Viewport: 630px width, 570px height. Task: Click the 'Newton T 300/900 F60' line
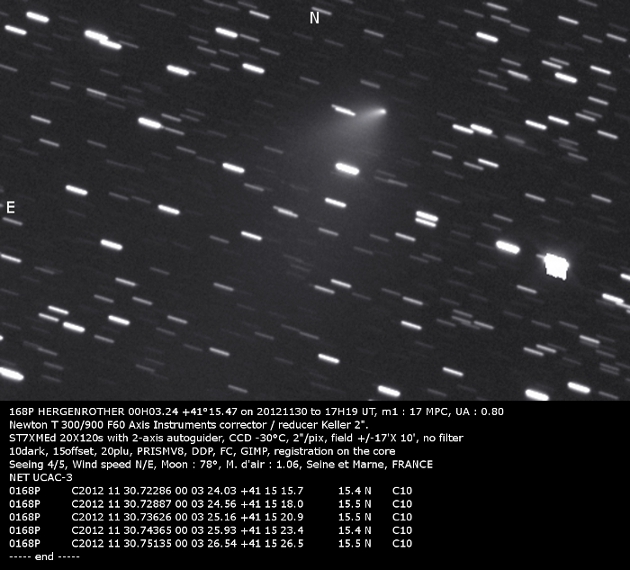tap(189, 425)
